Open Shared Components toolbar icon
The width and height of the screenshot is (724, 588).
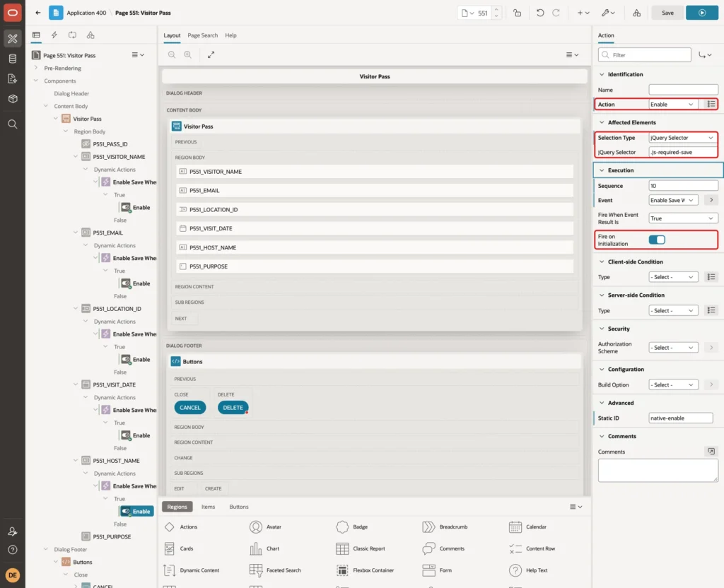[637, 13]
